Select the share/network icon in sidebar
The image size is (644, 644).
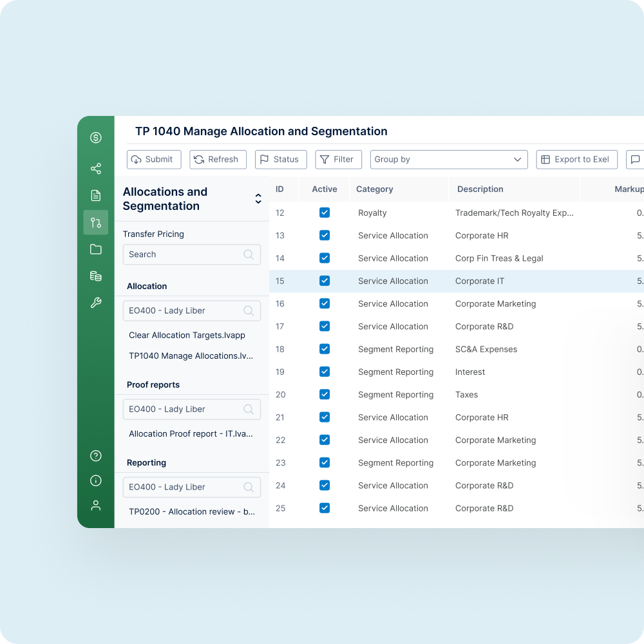pos(96,169)
